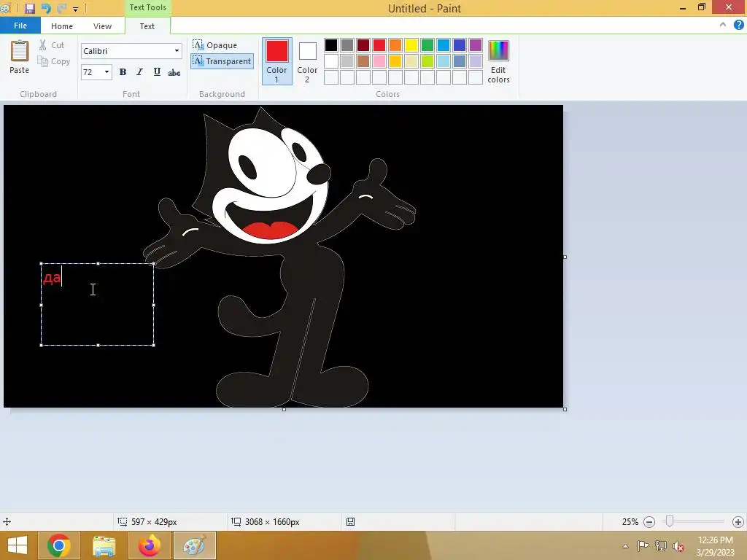Pick the dark red color swatch
Viewport: 747px width, 560px height.
(x=363, y=45)
